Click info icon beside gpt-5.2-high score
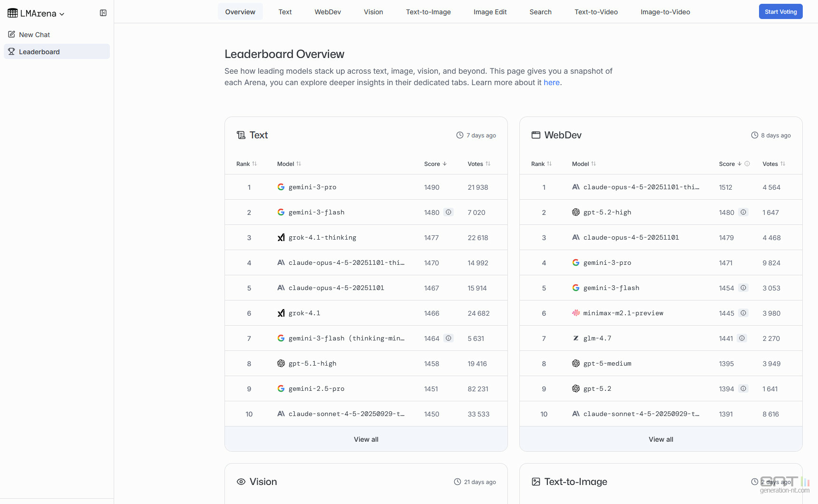 tap(743, 212)
